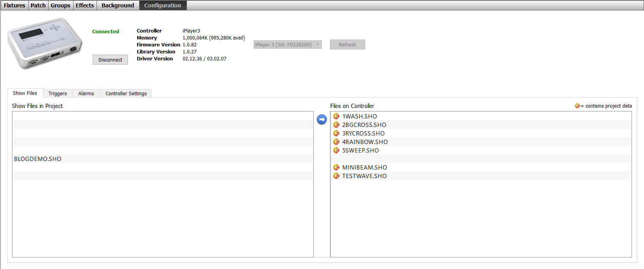Open the Effects tab
Viewport: 644px width, 269px height.
85,5
